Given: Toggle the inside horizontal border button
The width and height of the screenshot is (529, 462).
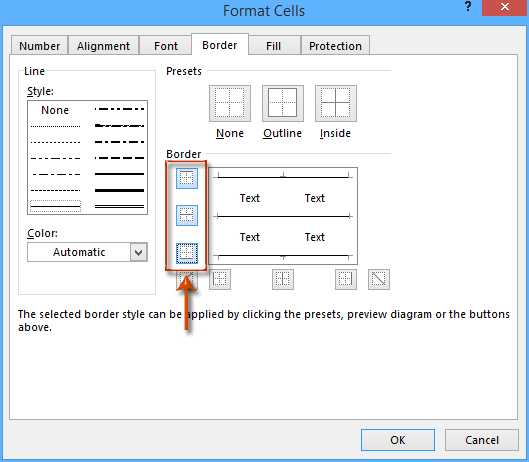Looking at the screenshot, I should coord(187,215).
